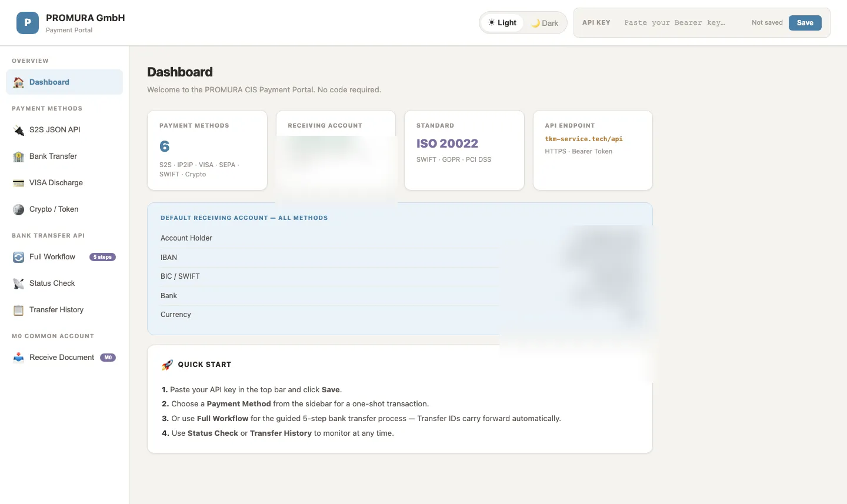The height and width of the screenshot is (504, 847).
Task: Click the PROMURA 'P' logo icon
Action: coord(27,23)
